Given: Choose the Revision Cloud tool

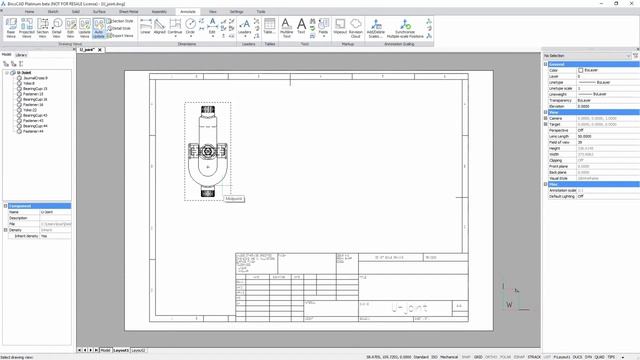Looking at the screenshot, I should click(x=356, y=28).
